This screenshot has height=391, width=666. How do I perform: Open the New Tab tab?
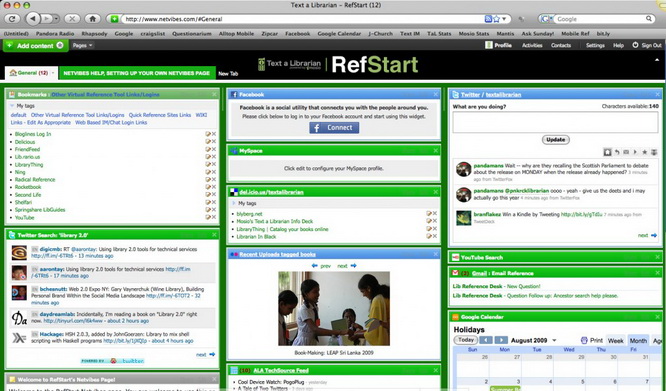point(228,73)
